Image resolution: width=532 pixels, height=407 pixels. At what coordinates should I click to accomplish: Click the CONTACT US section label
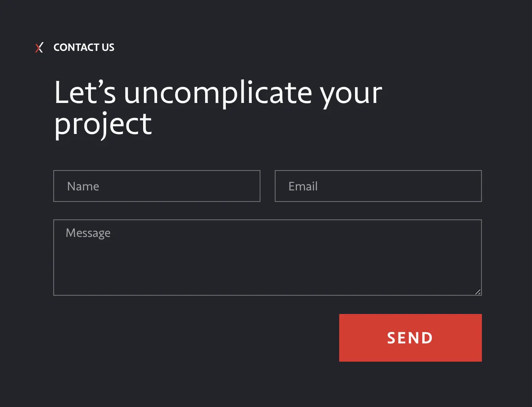coord(83,47)
